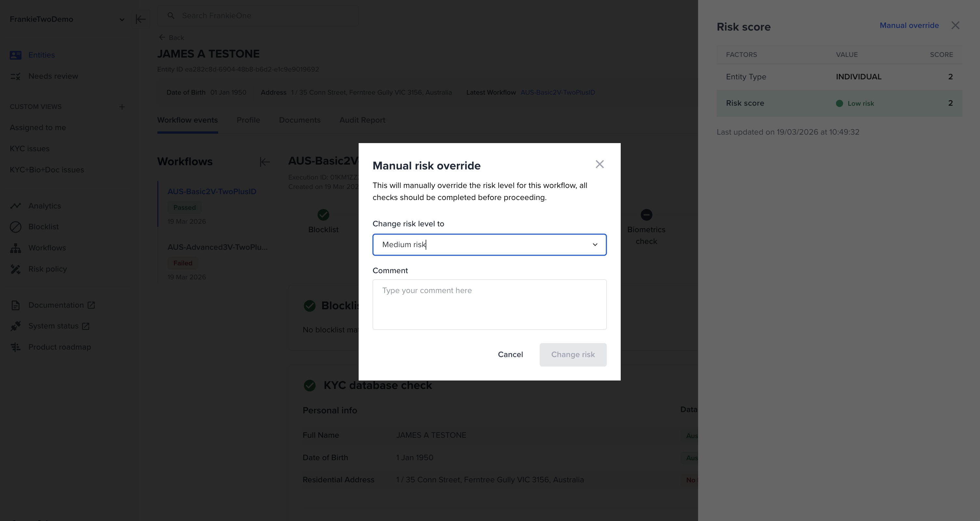Screen dimensions: 980x521
Task: Click the Manual override link
Action: click(909, 25)
